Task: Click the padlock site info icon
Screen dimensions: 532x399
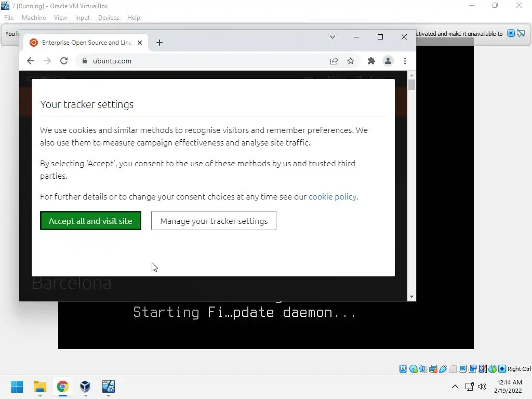Action: (85, 61)
